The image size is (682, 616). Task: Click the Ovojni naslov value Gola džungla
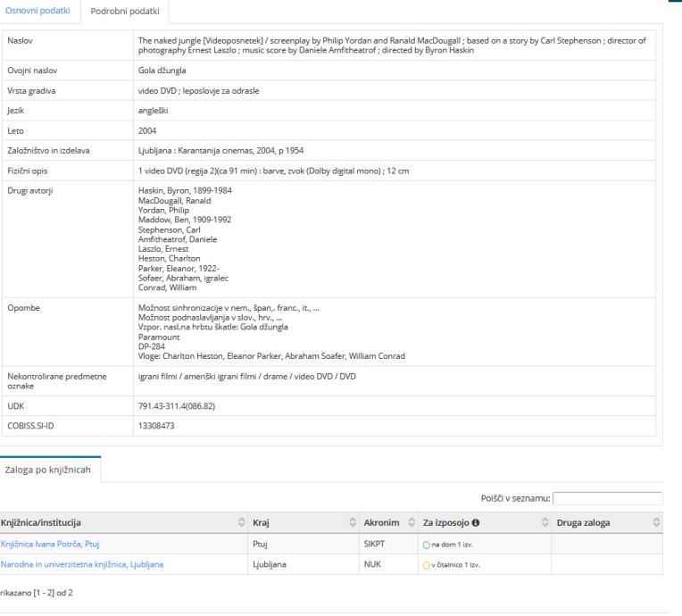(162, 71)
